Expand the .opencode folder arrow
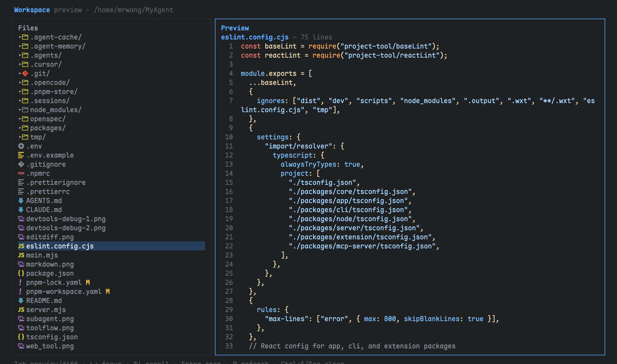617x364 pixels. pos(20,82)
